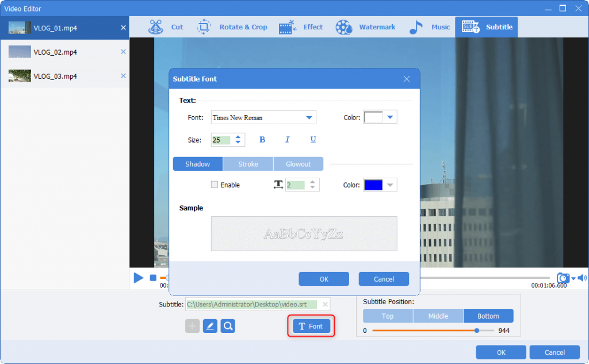Click the Font button
Viewport: 589px width, 364px height.
click(x=311, y=327)
